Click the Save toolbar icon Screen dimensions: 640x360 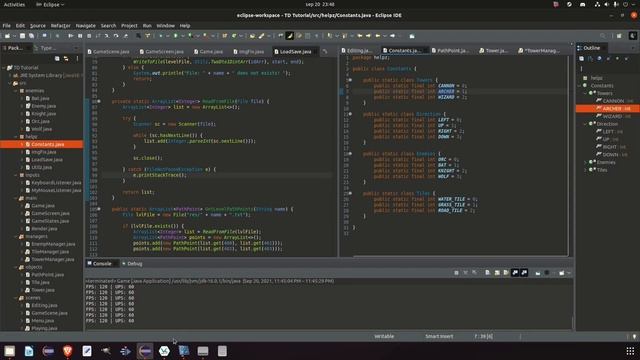pos(22,36)
